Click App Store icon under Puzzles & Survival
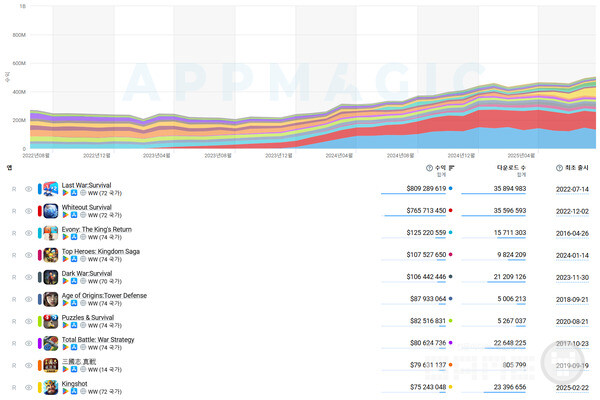Image resolution: width=600 pixels, height=400 pixels. coord(74,326)
